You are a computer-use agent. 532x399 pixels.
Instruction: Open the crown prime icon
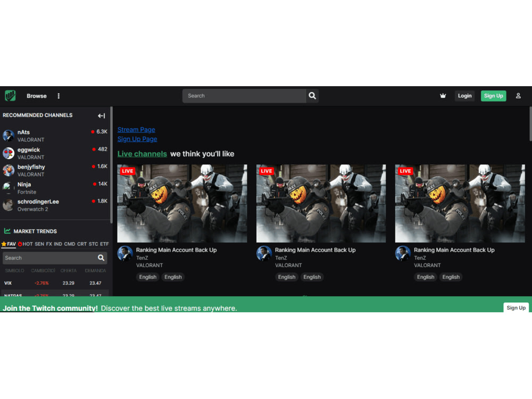(x=443, y=96)
